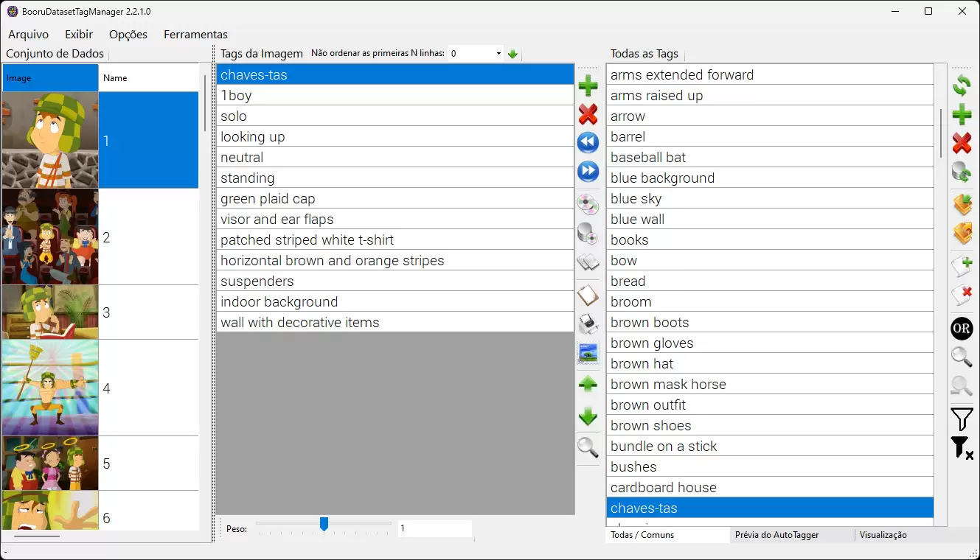The image size is (980, 560).
Task: Open the Ferramentas menu
Action: (x=195, y=35)
